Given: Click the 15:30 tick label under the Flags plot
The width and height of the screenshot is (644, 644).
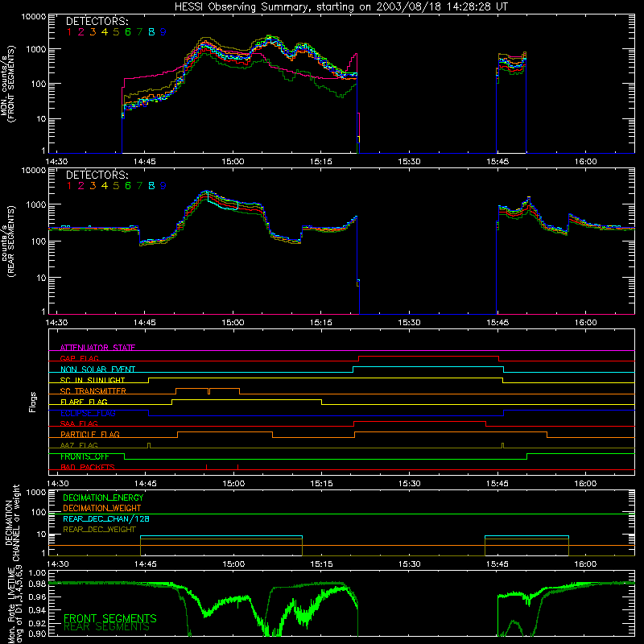Looking at the screenshot, I should coord(409,483).
